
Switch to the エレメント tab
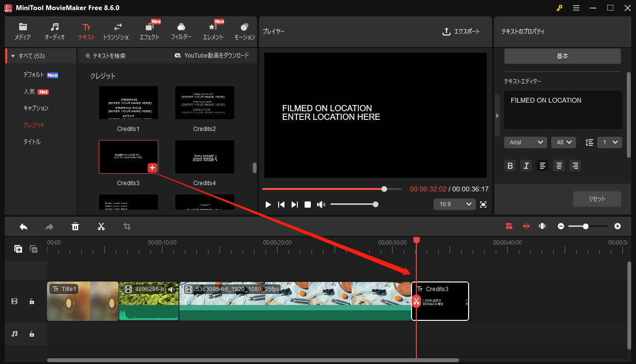(213, 30)
